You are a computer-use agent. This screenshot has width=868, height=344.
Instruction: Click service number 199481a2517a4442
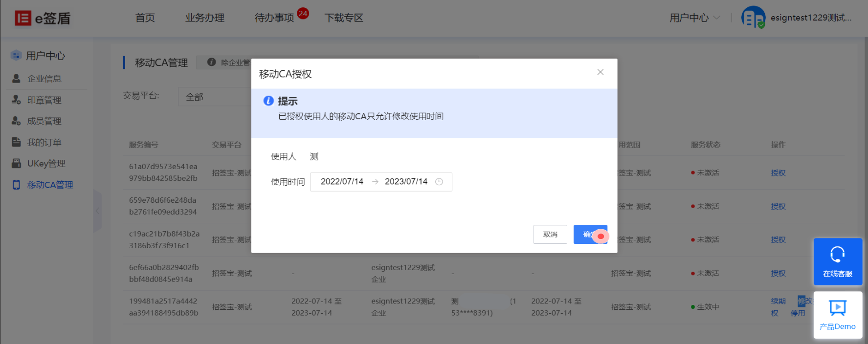(x=163, y=307)
